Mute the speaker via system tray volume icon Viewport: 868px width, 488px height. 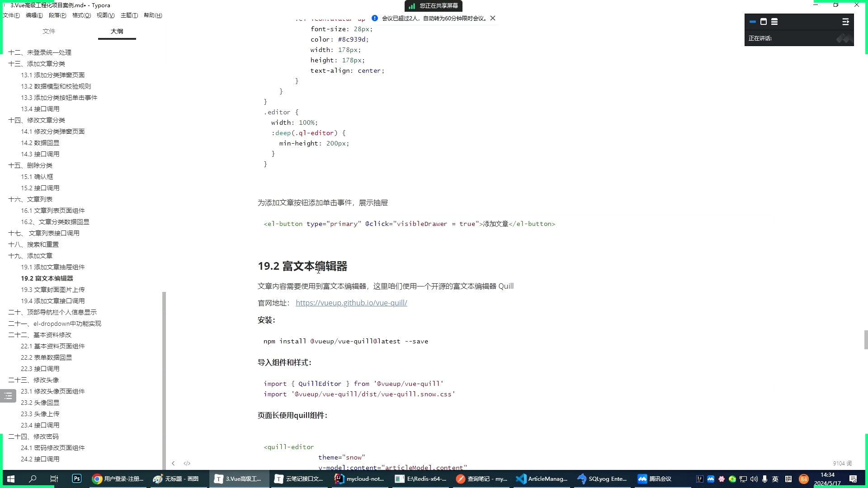pyautogui.click(x=754, y=479)
